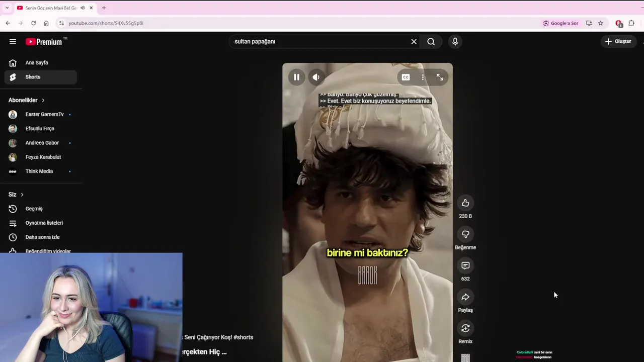Pause the Shorts video
Image resolution: width=644 pixels, height=362 pixels.
click(x=296, y=77)
